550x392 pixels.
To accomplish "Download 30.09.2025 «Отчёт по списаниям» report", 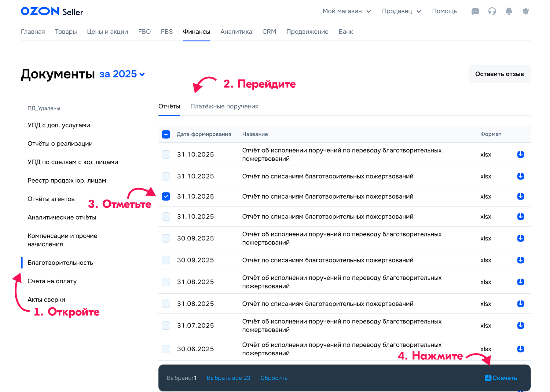I will point(521,260).
